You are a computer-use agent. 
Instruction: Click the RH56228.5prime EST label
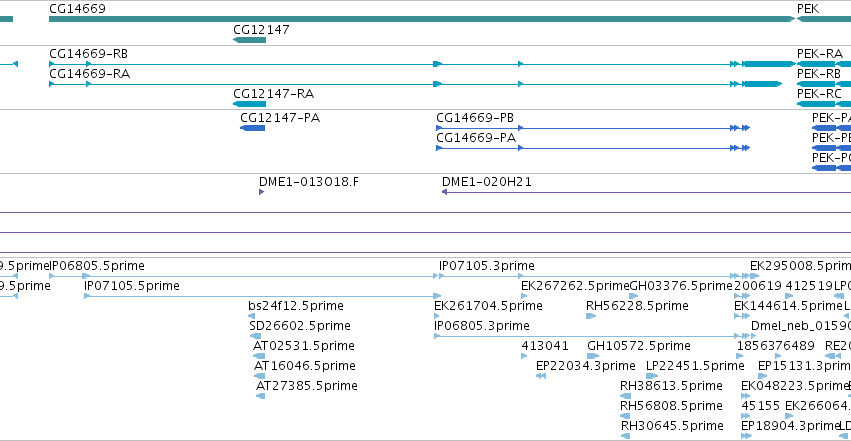[637, 306]
